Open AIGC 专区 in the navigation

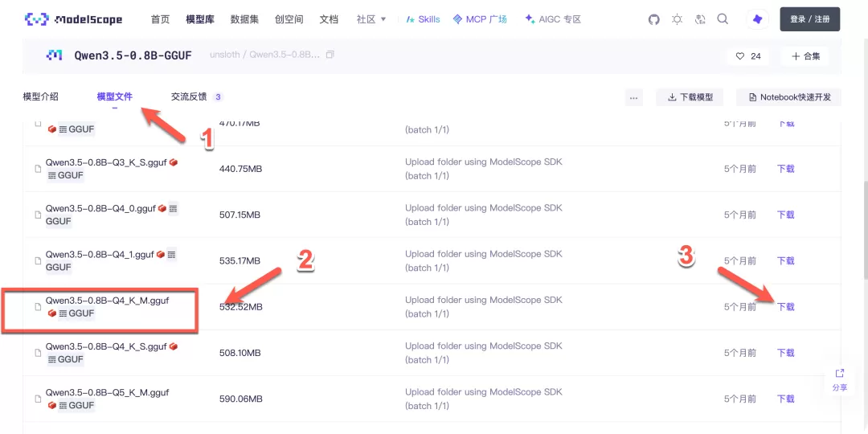553,19
